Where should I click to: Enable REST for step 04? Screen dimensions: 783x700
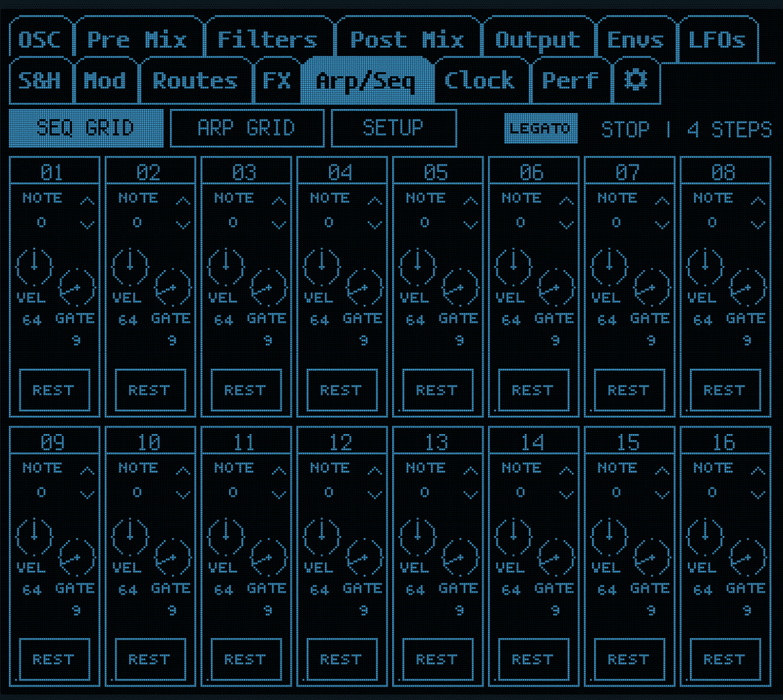342,390
